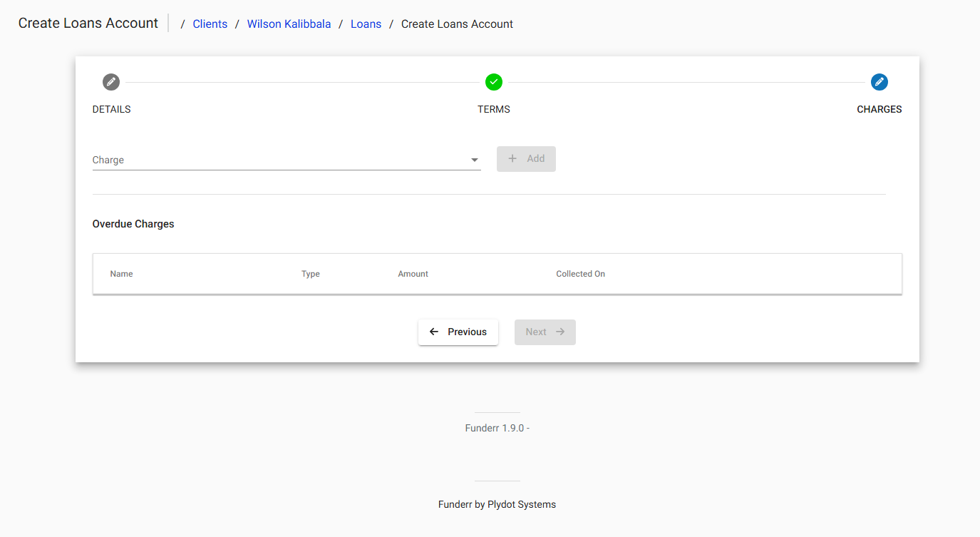Click the green checkmark icon on TERMS step
The width and height of the screenshot is (980, 537).
tap(494, 82)
